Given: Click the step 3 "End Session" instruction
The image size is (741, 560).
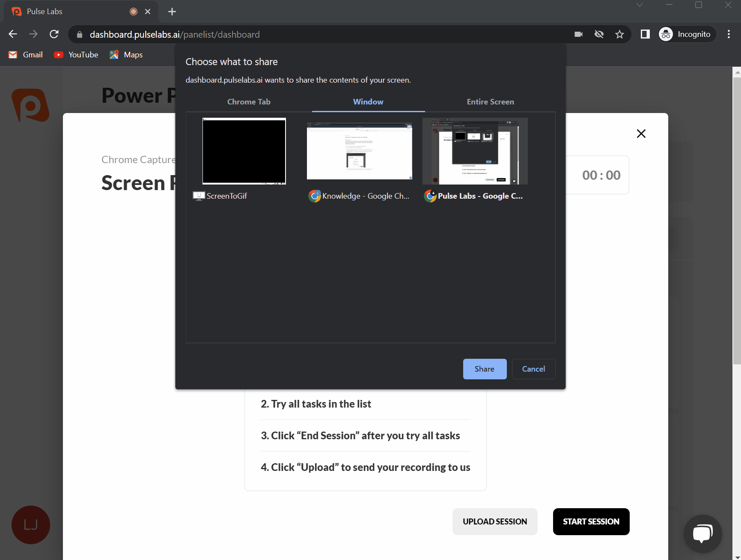Looking at the screenshot, I should coord(360,436).
